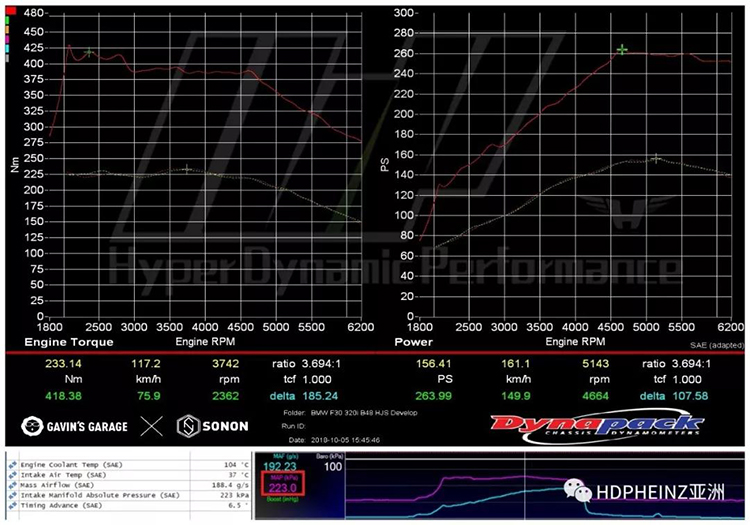Select the magenta run color swatch
Image resolution: width=750 pixels, height=525 pixels.
pos(7,39)
